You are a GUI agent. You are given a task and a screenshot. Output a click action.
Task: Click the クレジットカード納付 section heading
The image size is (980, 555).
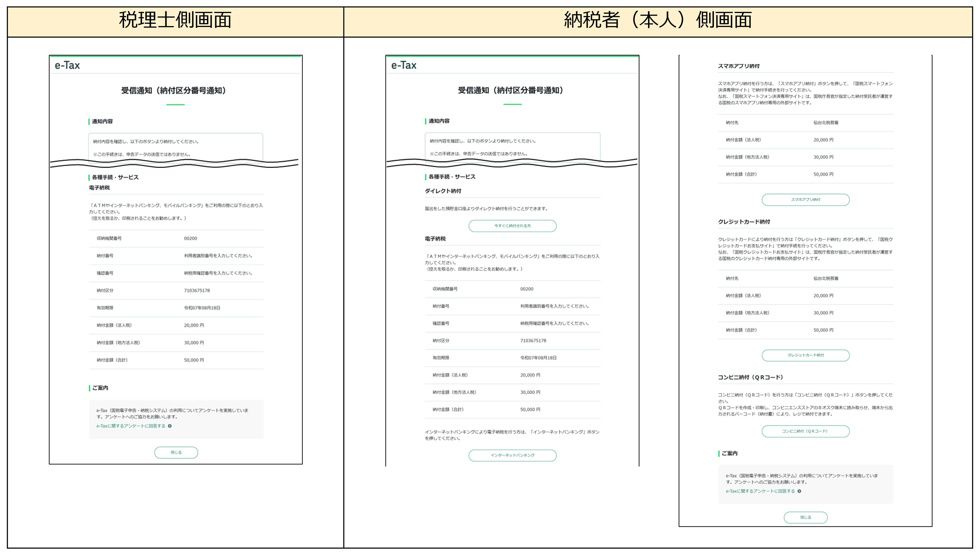point(744,222)
